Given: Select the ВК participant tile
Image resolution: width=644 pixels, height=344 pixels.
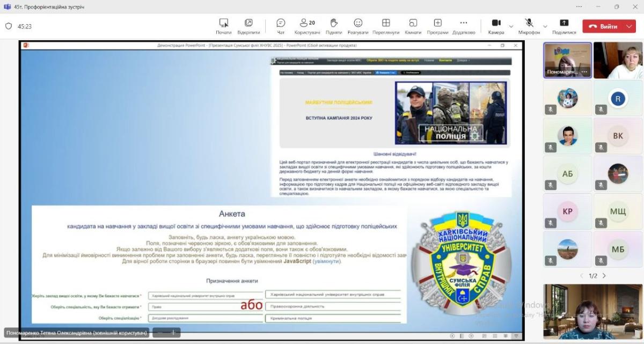Looking at the screenshot, I should tap(618, 136).
